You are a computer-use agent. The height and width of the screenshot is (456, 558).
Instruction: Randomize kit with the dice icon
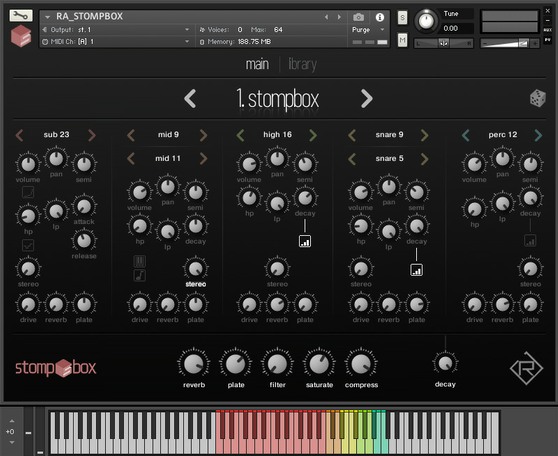[537, 98]
